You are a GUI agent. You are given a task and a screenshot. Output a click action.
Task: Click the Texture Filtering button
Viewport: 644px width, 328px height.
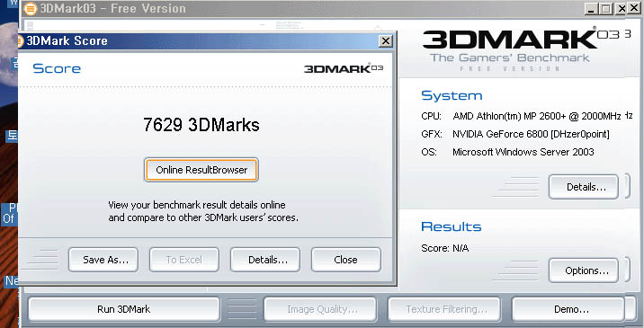click(x=444, y=309)
